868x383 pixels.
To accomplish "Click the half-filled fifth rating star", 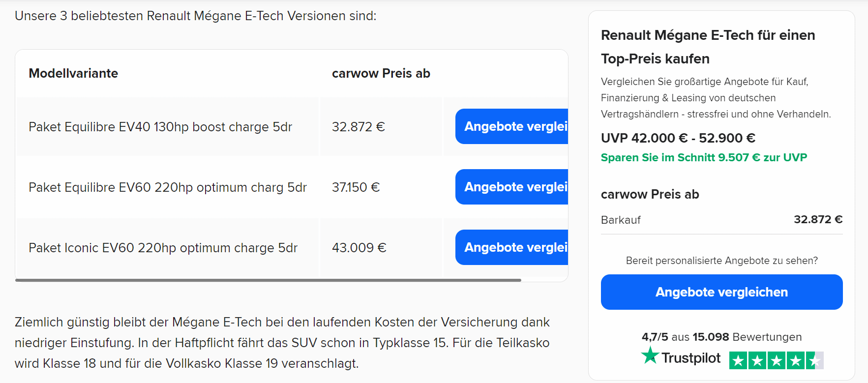I will 815,360.
